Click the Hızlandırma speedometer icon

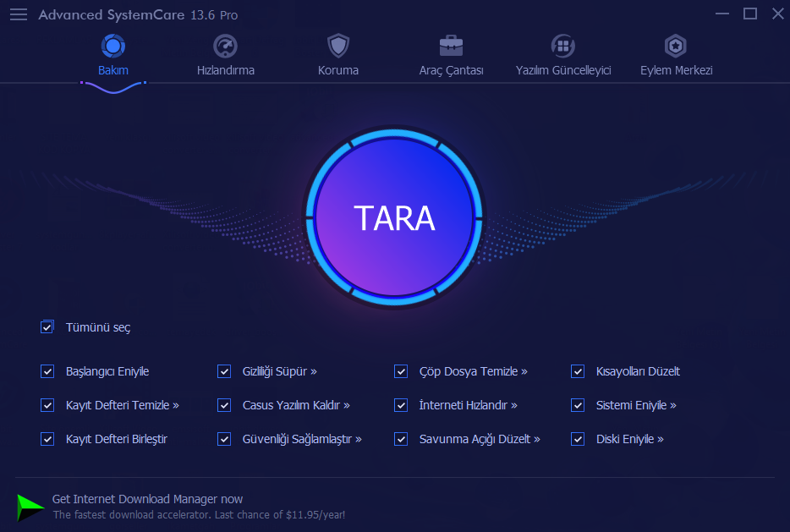[225, 47]
